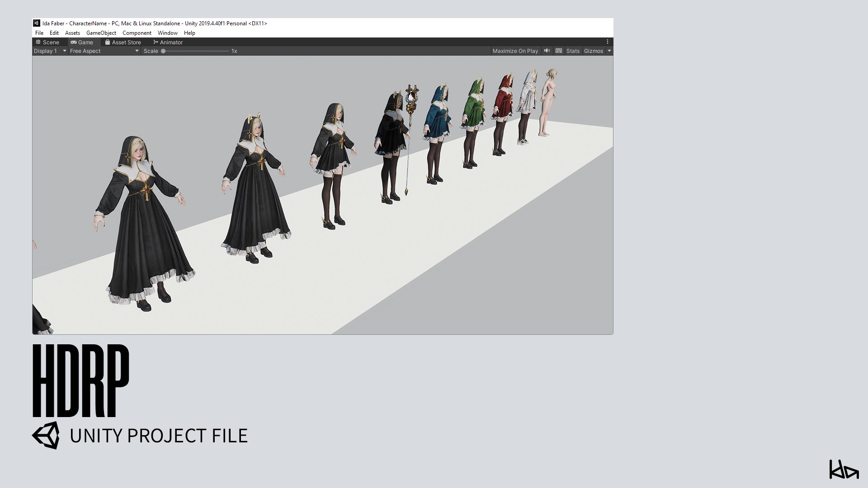Click the Asset Store bag icon
This screenshot has height=488, width=868.
tap(108, 42)
